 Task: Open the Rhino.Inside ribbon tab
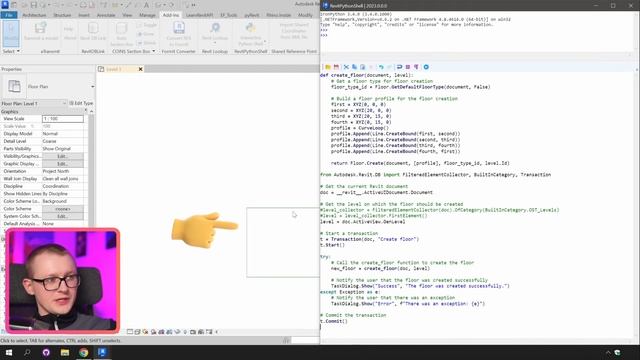279,15
